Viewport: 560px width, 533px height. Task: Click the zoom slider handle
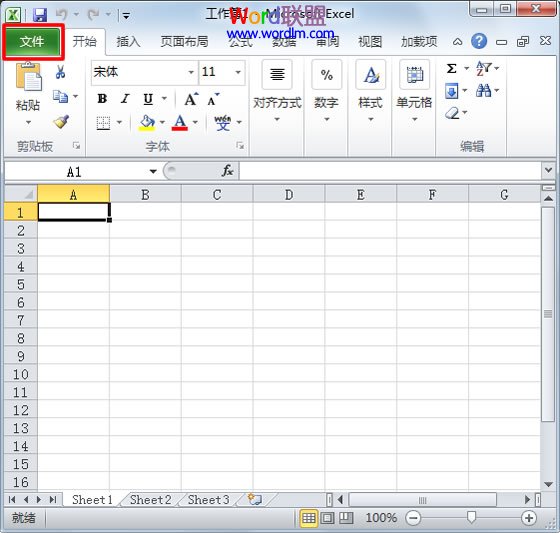pos(471,517)
